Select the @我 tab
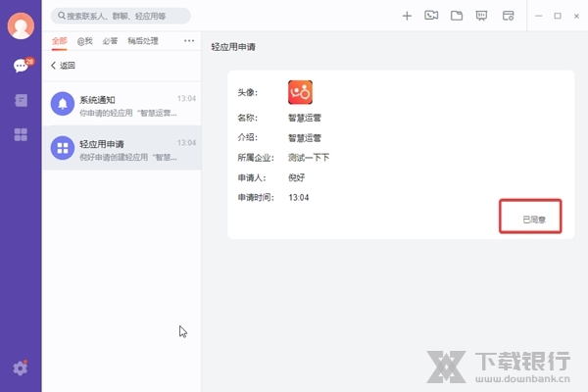The image size is (588, 392). tap(84, 41)
